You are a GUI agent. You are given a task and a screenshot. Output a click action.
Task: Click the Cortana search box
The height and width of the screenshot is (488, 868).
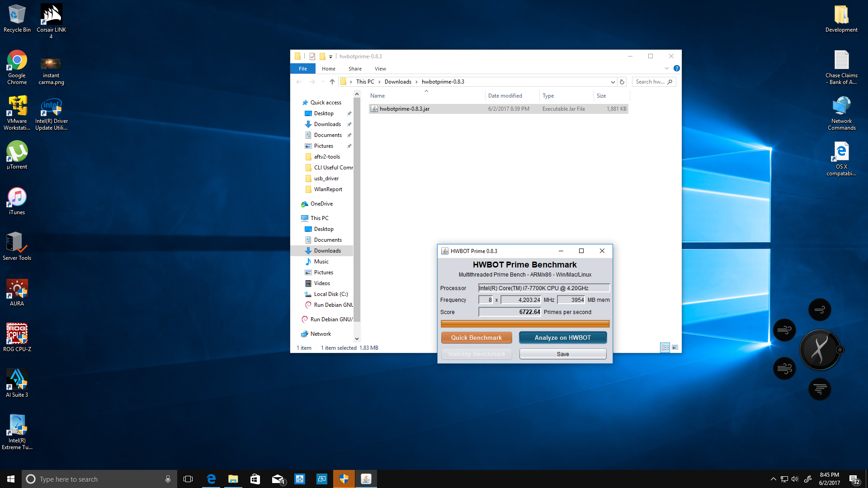tap(99, 479)
